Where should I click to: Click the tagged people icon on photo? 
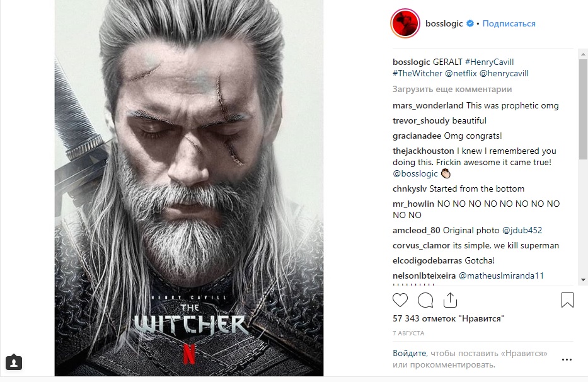pos(14,362)
